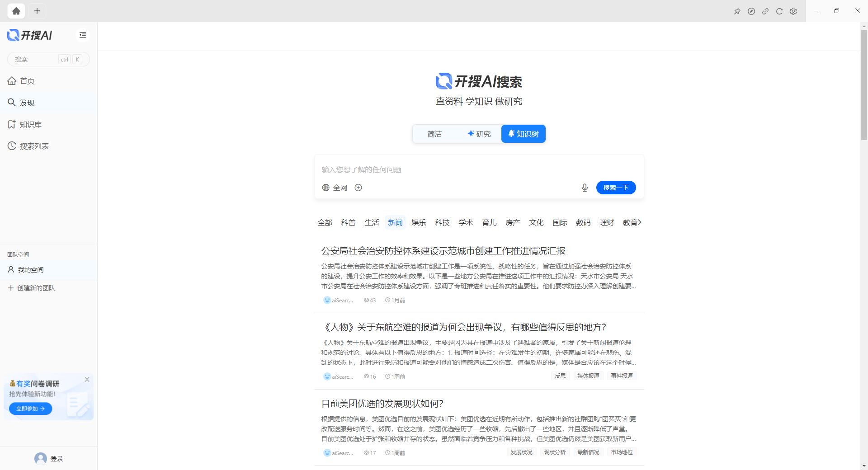Click the add source plus icon beside 全网
This screenshot has height=470, width=868.
tap(358, 188)
